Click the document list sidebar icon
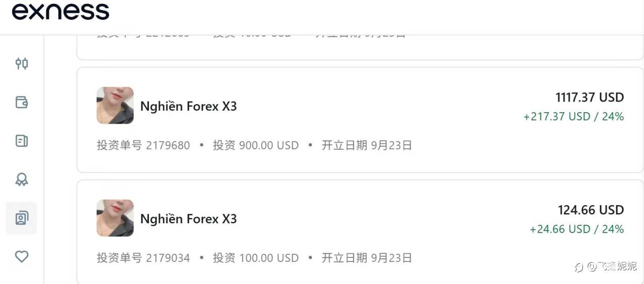Viewport: 644px width, 284px height. coord(22,141)
